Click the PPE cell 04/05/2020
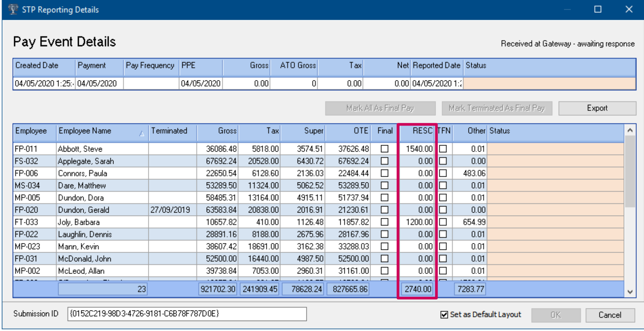Image resolution: width=644 pixels, height=331 pixels. pyautogui.click(x=201, y=84)
